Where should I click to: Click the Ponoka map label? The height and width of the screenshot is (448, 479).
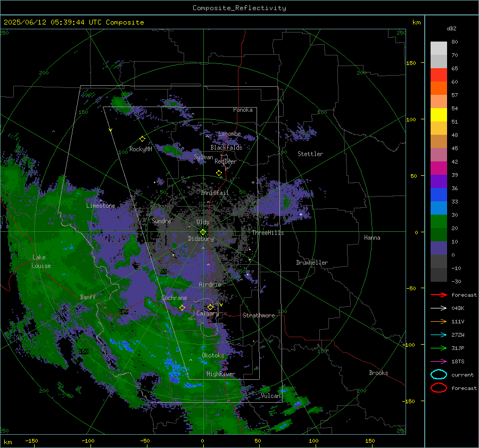coord(243,110)
